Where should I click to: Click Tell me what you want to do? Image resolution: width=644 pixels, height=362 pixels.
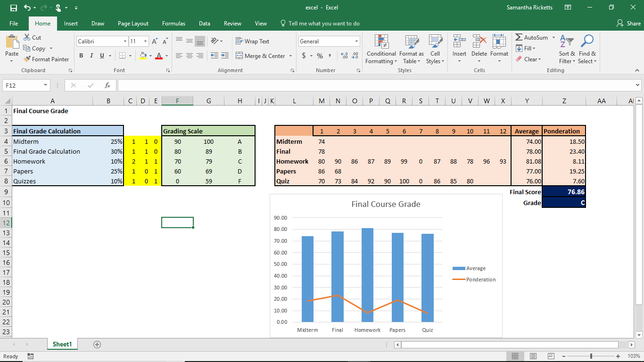pos(320,23)
